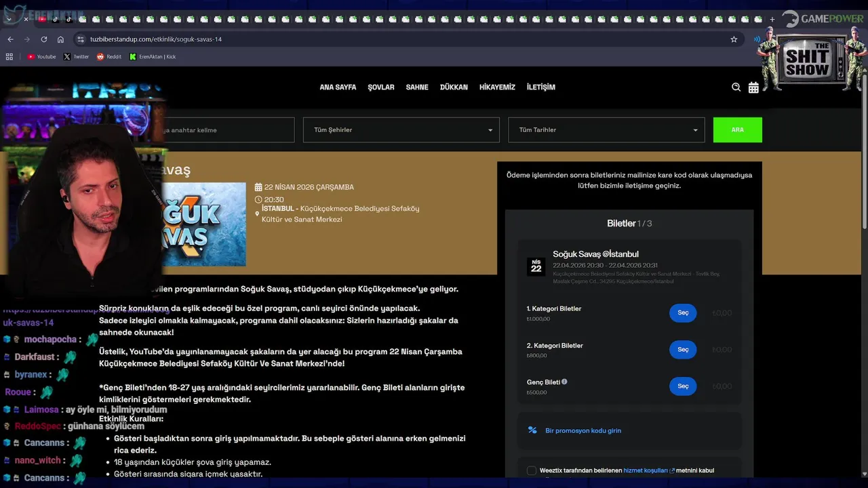Click the promo code percent icon
Viewport: 868px width, 488px height.
click(x=532, y=430)
